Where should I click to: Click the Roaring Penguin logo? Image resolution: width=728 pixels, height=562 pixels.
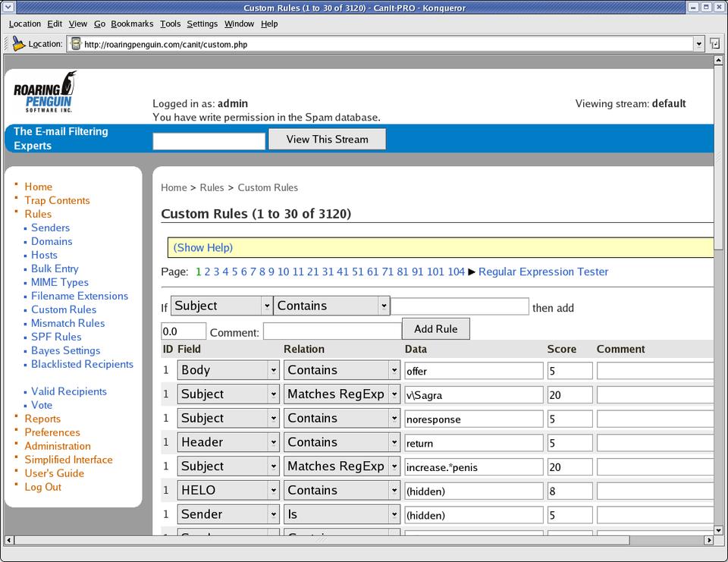[x=45, y=92]
